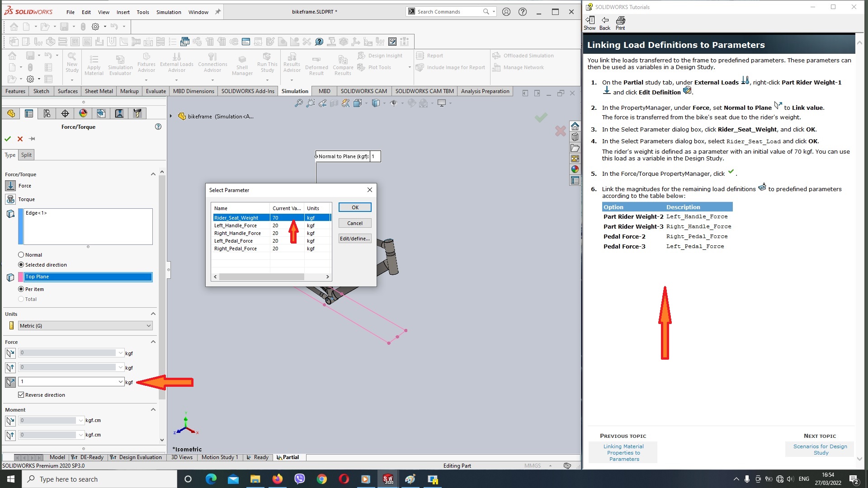Open the Fixtures Advisor
Screen dimensions: 868x488
(146, 62)
